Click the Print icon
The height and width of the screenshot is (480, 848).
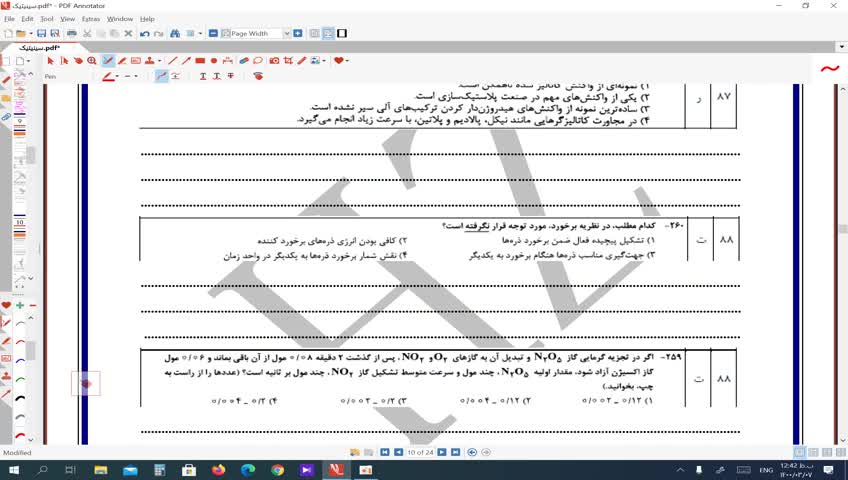71,34
